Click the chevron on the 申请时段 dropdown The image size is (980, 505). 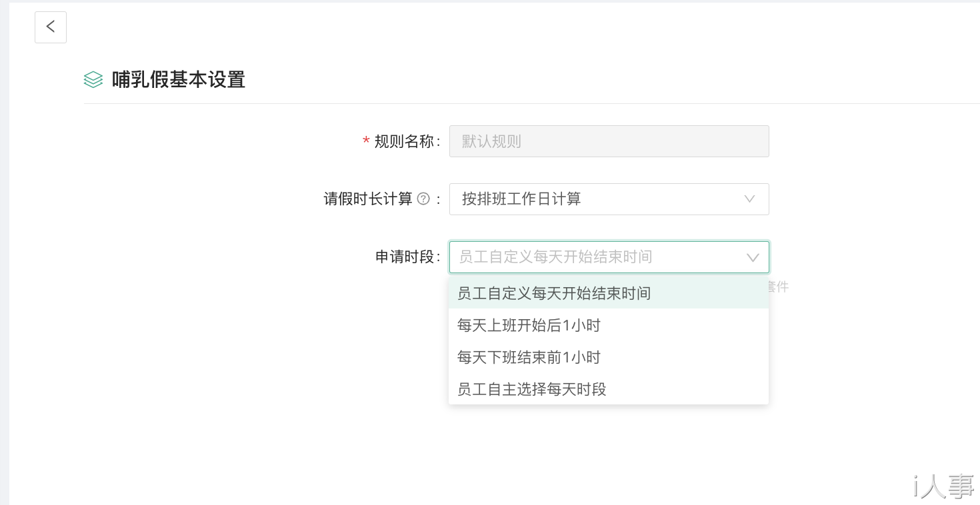(752, 257)
